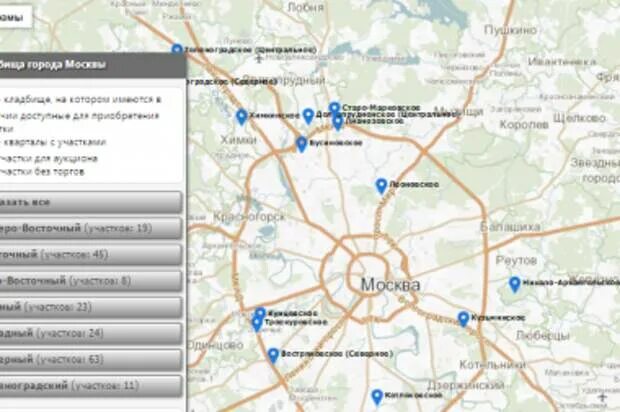Click the Балашиха label on map
Viewport: 620px width, 412px height.
click(x=510, y=227)
